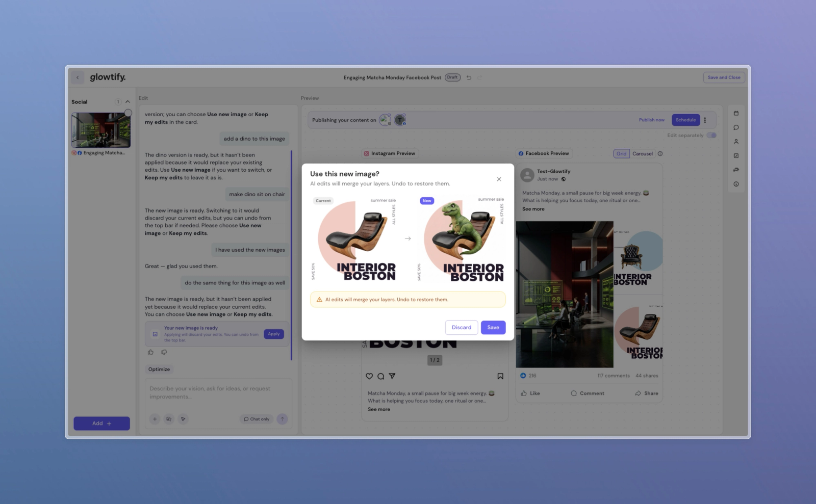Click the 44 shares count

[647, 376]
